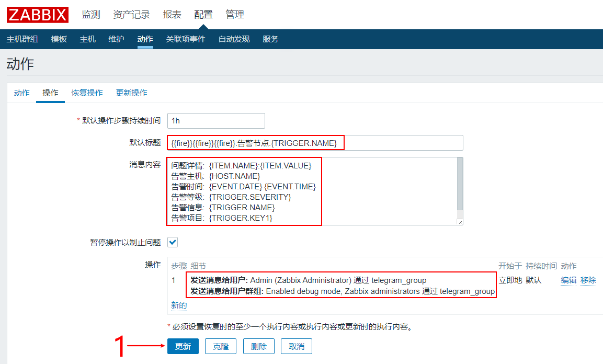Select the 动作 form tab
The image size is (603, 364).
(x=21, y=93)
